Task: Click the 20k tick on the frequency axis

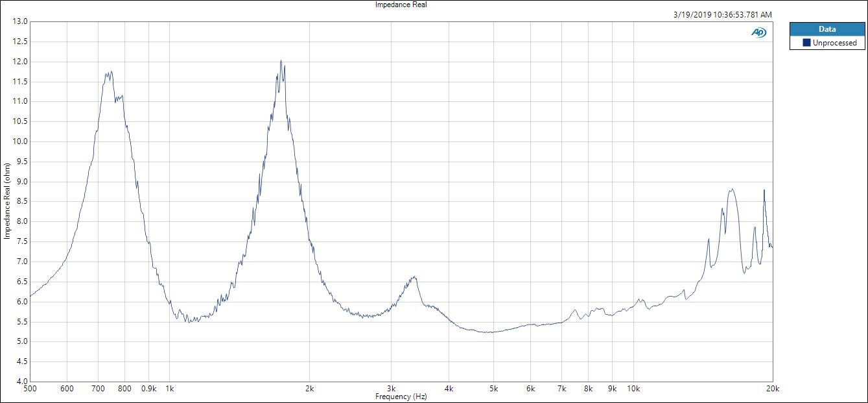Action: click(772, 389)
